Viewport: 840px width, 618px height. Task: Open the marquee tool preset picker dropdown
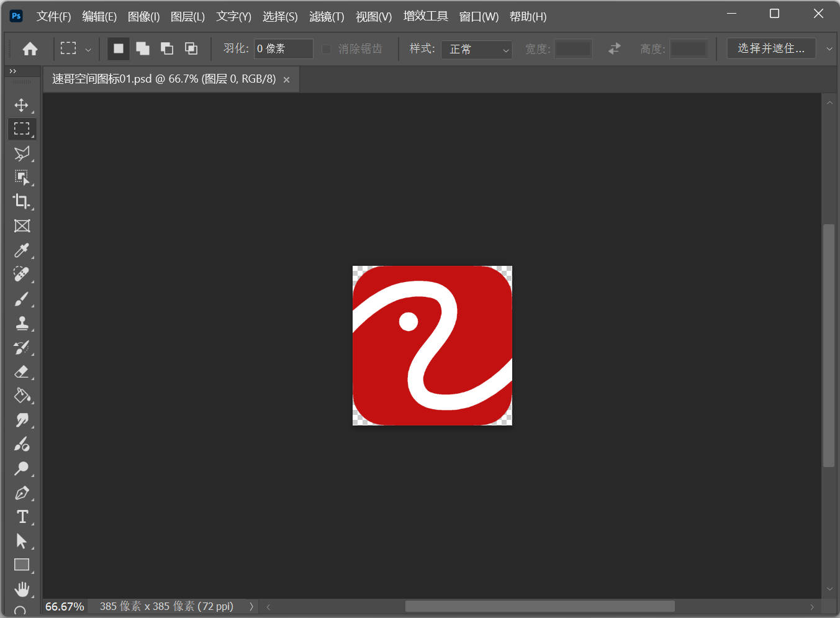pos(88,49)
